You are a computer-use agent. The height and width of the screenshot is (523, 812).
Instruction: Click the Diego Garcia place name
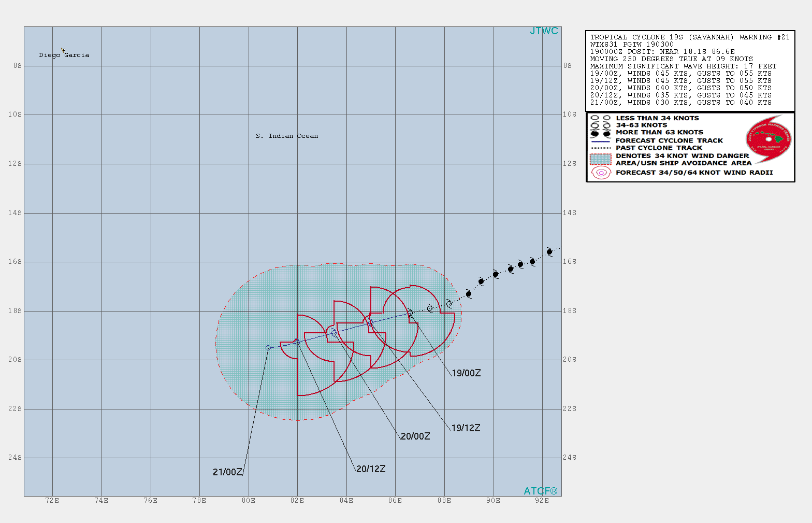point(64,55)
